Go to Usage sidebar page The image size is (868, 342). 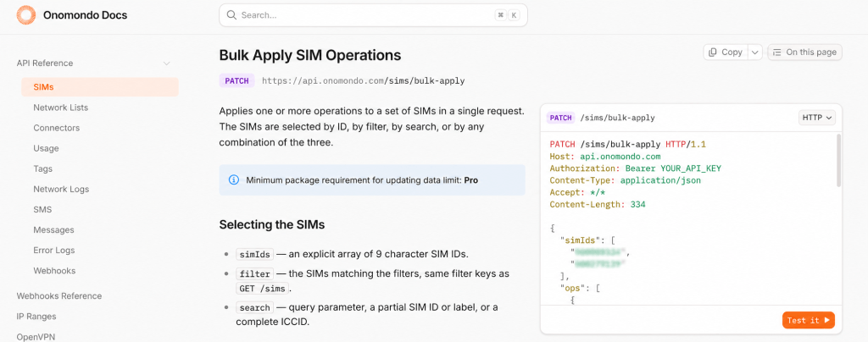coord(46,148)
